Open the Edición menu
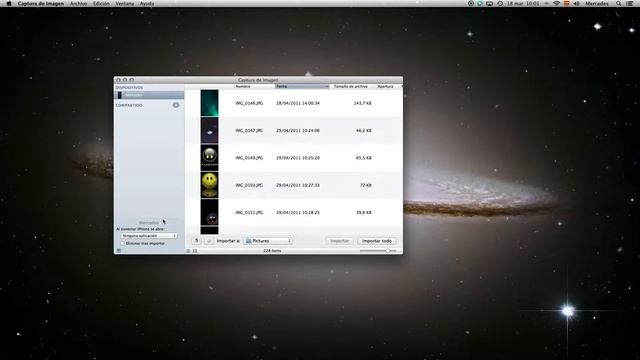 pyautogui.click(x=101, y=3)
